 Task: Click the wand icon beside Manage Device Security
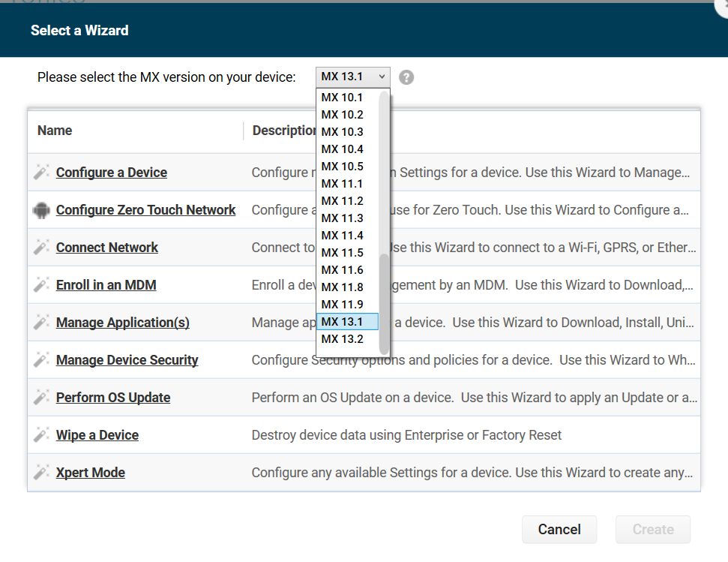(x=41, y=359)
